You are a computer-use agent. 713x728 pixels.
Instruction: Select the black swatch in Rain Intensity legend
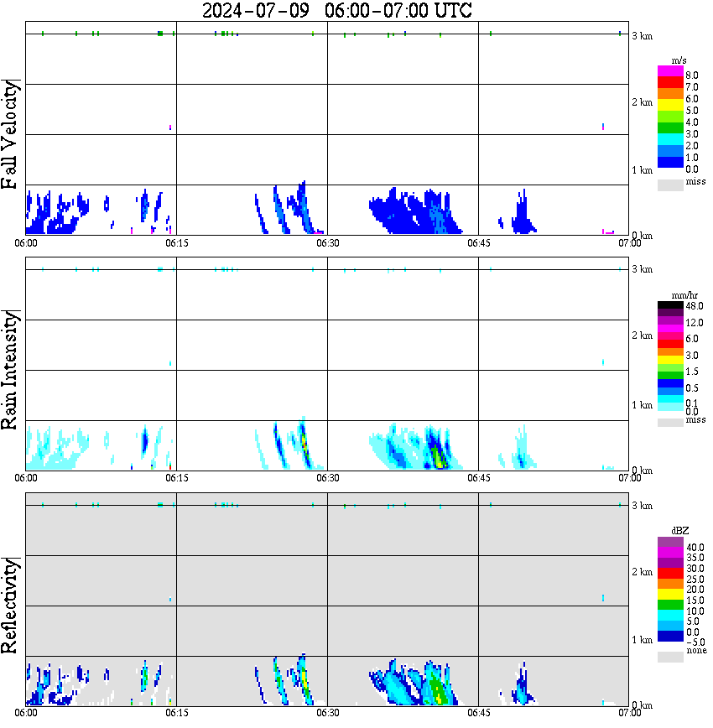tap(670, 305)
